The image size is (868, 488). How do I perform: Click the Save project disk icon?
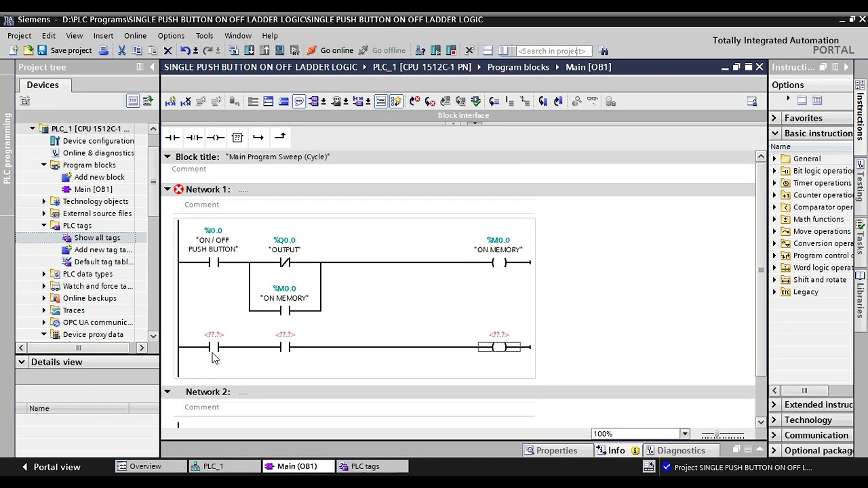pos(42,50)
